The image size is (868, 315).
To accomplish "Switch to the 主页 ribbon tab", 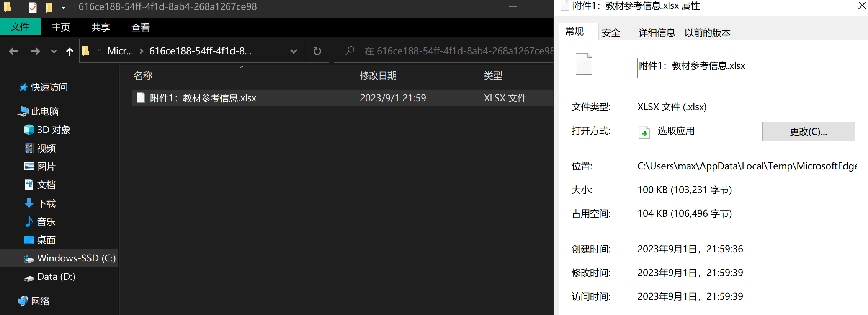I will click(x=61, y=27).
